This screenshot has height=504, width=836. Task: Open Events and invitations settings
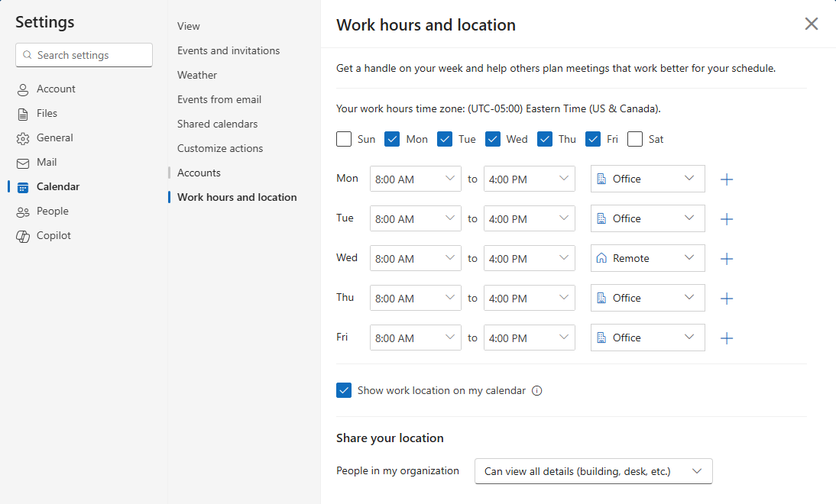tap(228, 50)
